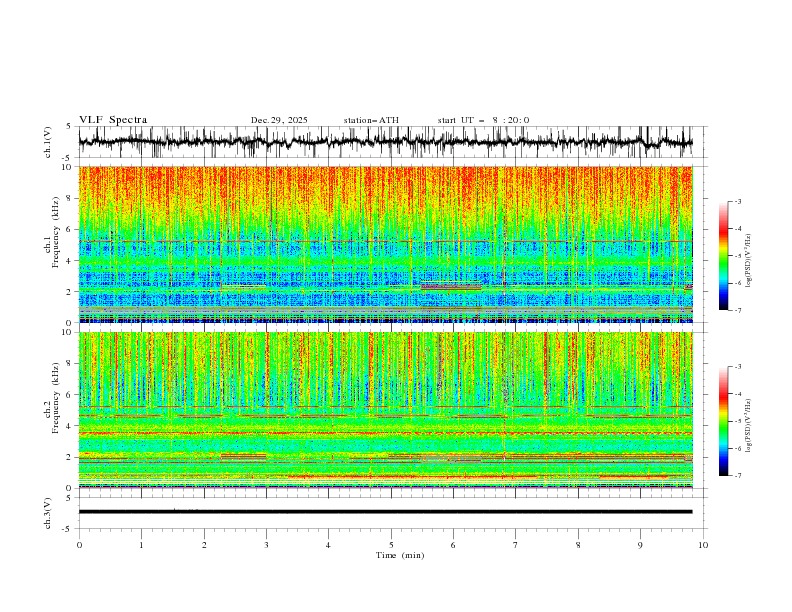The image size is (792, 612).
Task: Click the ch.2 PSD color bar
Action: [x=723, y=421]
